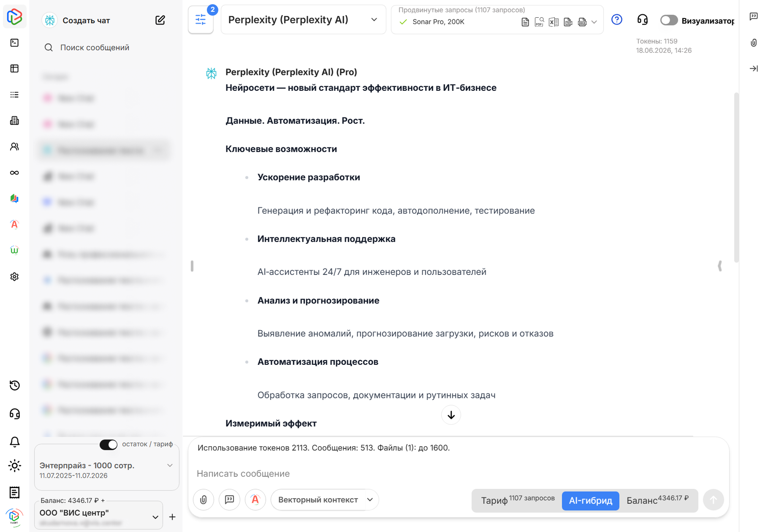Open the ООО "ВИС центр" organization dropdown
This screenshot has height=532, width=768.
point(99,515)
